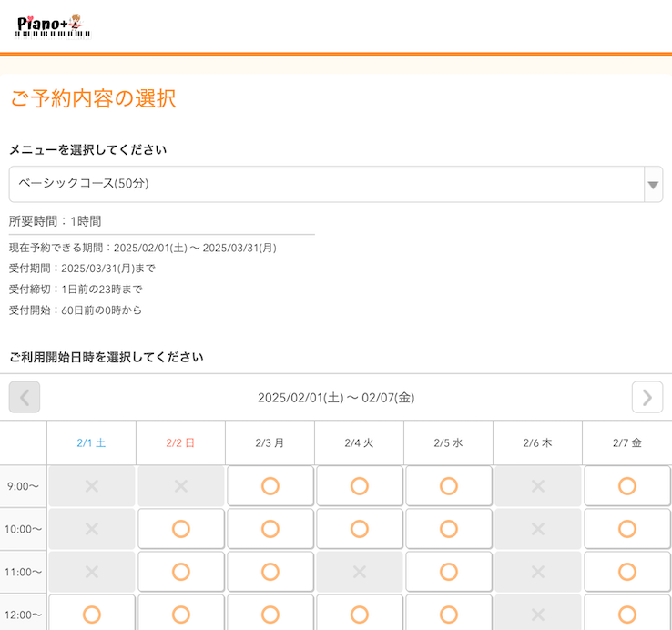Select the 11:00 slot on 2/7 Friday
The height and width of the screenshot is (630, 672).
627,572
